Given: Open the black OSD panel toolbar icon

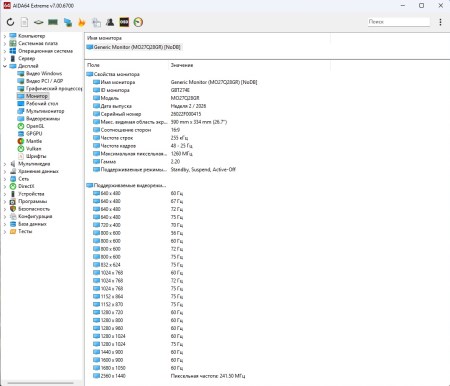Looking at the screenshot, I should tap(124, 22).
